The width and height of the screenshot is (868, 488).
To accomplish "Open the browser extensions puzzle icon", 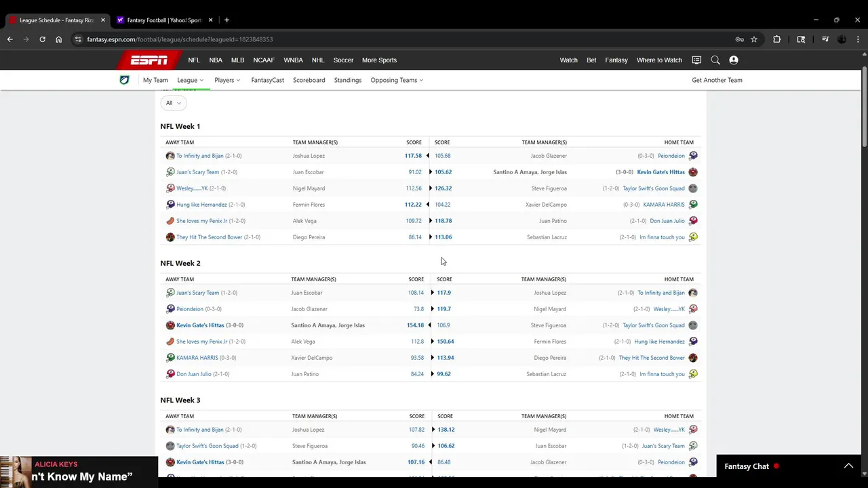I will [x=777, y=39].
